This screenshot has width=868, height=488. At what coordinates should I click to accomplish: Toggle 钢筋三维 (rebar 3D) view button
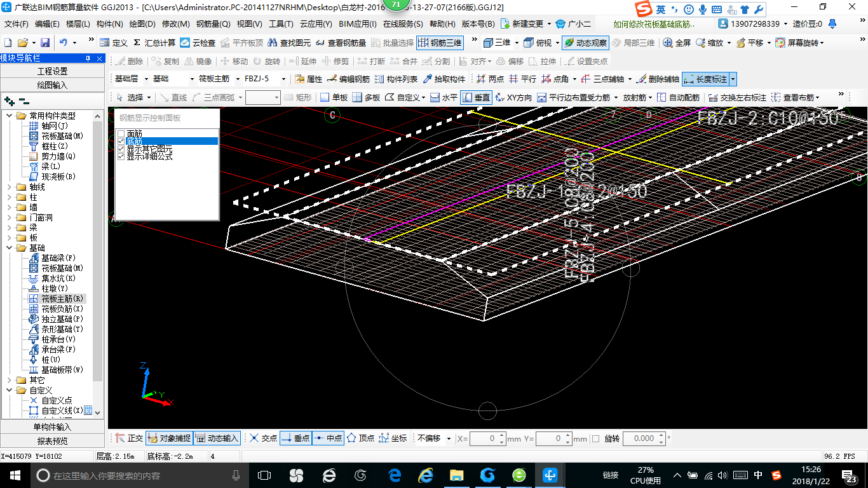click(x=440, y=43)
